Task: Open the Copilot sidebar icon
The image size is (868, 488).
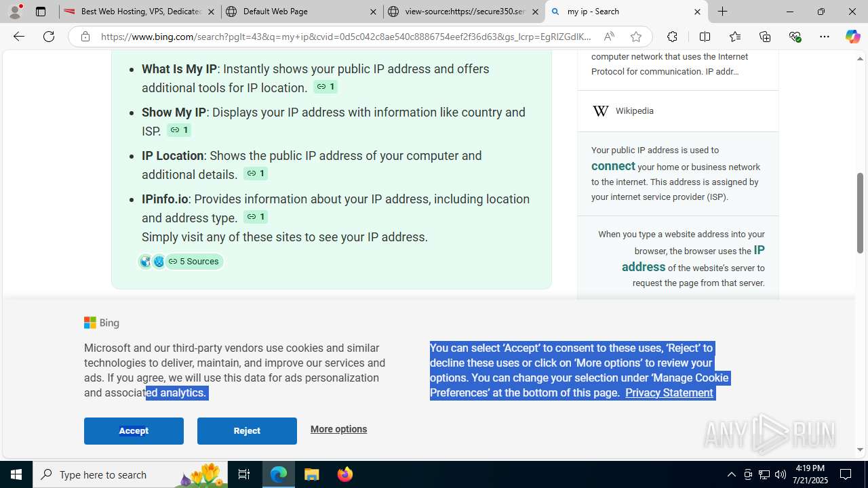Action: 852,37
